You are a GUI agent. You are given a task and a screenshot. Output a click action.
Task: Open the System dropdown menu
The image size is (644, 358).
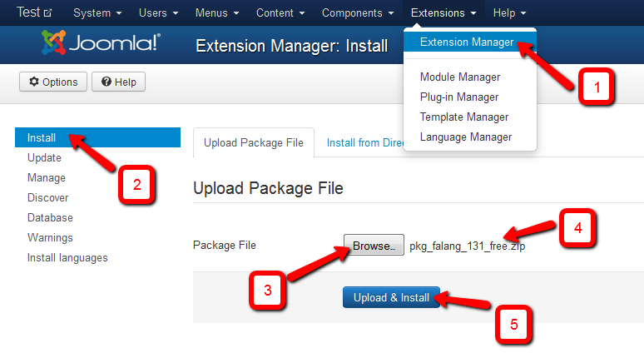click(x=97, y=12)
